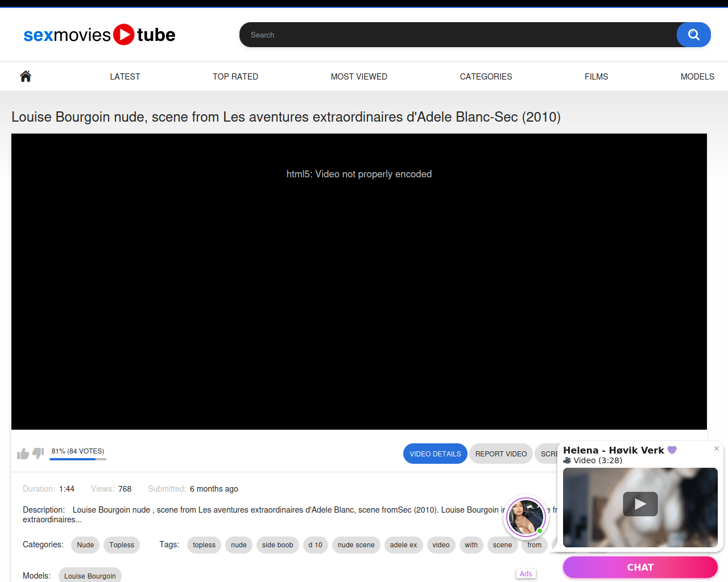Click the 'adele ex' tag

403,545
